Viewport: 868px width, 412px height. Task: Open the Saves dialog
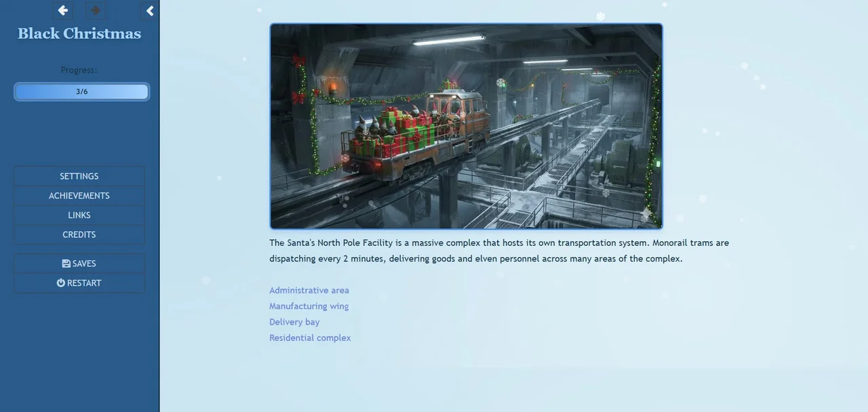pos(79,264)
